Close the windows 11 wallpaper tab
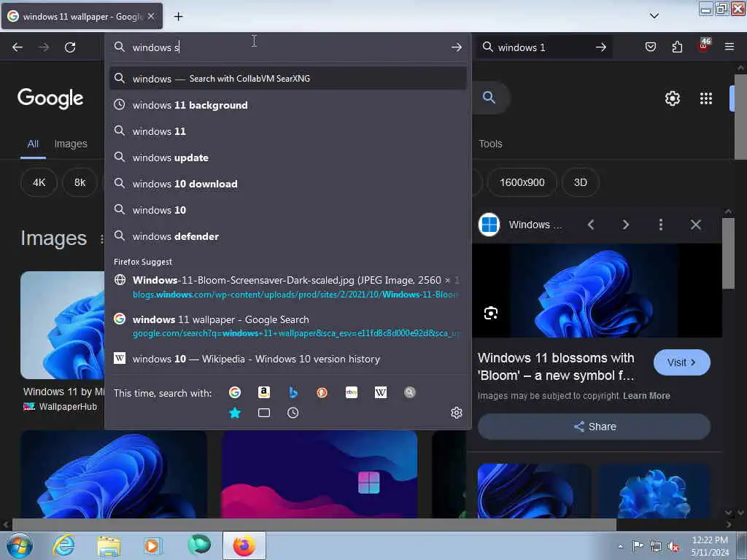Viewport: 747px width, 560px height. [151, 16]
